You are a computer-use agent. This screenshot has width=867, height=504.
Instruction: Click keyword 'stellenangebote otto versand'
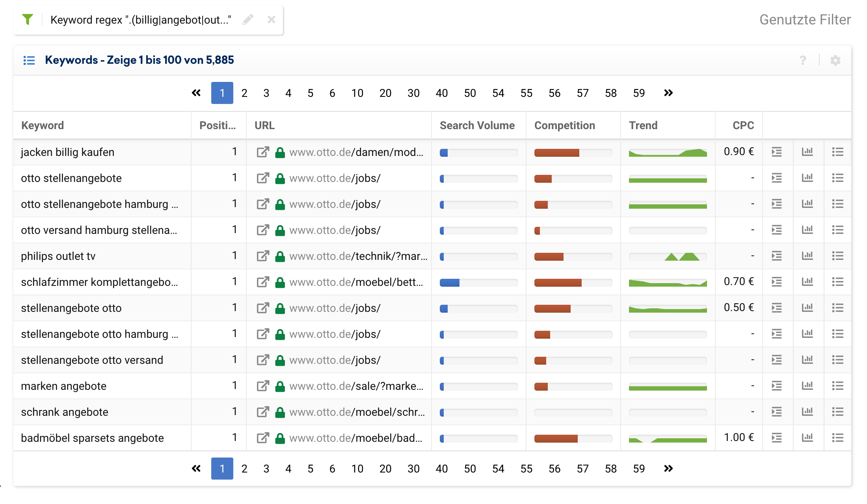point(92,360)
